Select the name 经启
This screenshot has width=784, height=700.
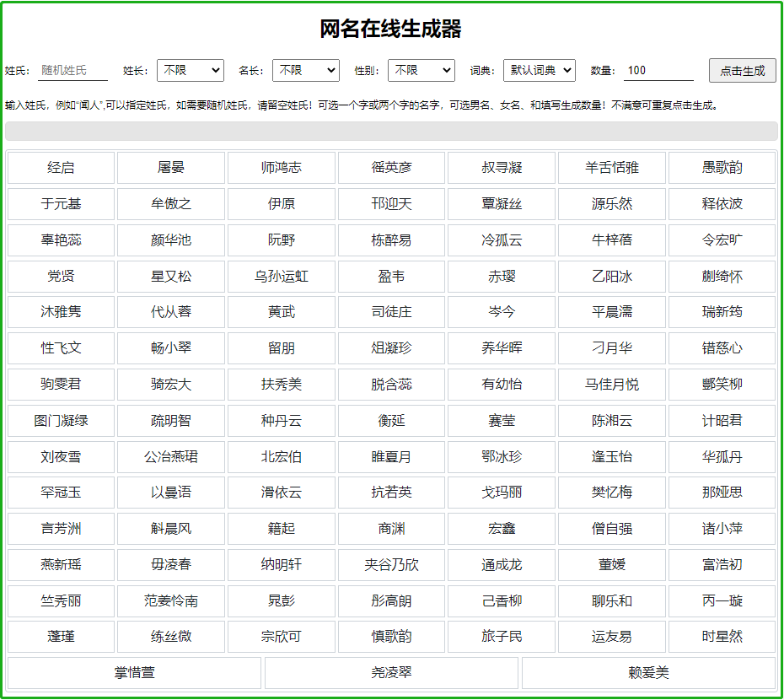(x=61, y=168)
